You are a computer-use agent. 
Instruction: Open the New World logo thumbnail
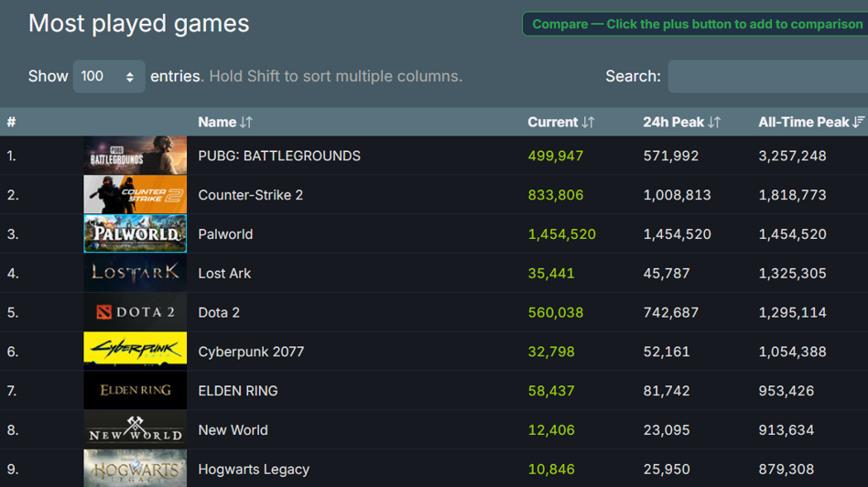tap(135, 429)
